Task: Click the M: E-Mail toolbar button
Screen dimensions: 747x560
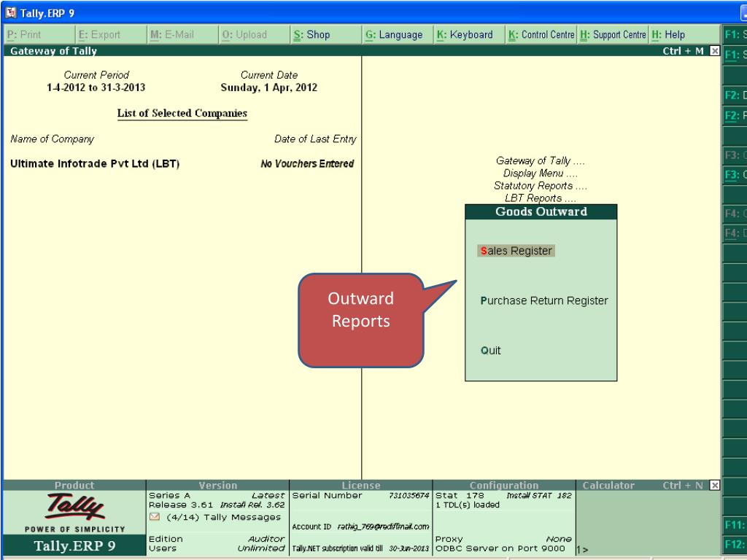Action: 183,35
